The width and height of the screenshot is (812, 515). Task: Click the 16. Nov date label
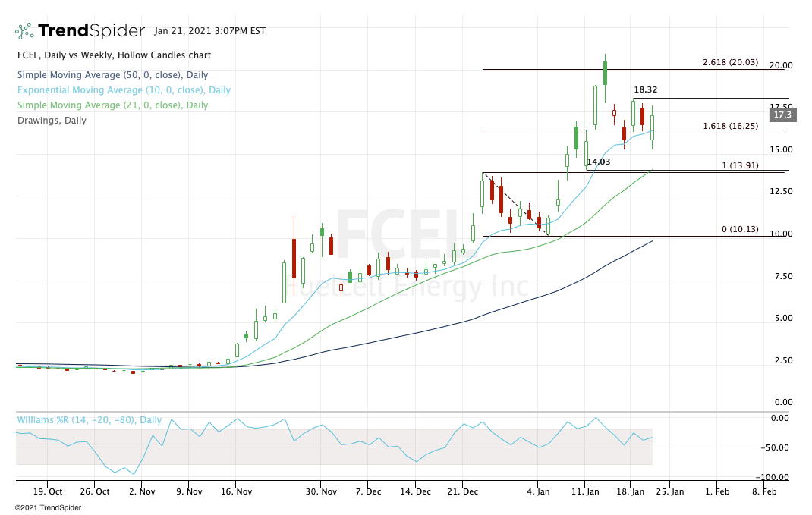point(236,491)
